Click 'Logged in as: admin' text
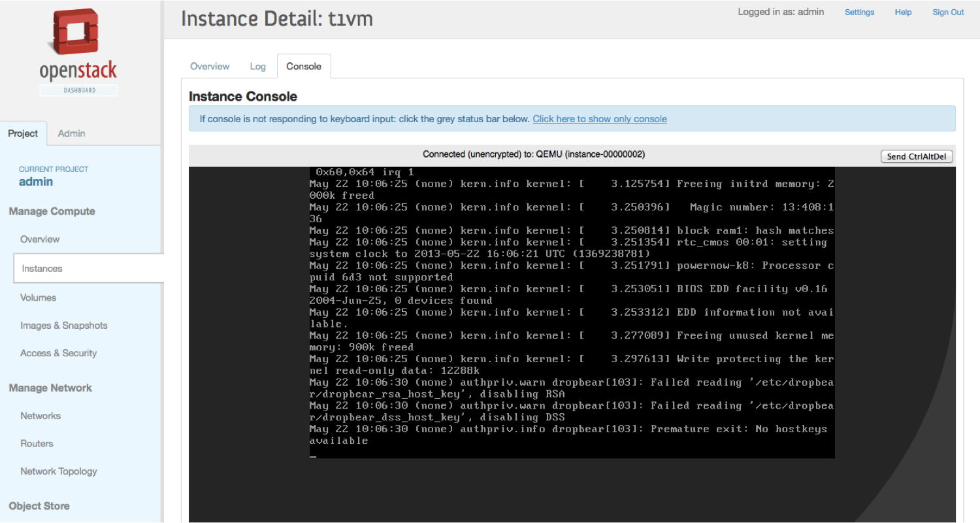980x523 pixels. [781, 12]
